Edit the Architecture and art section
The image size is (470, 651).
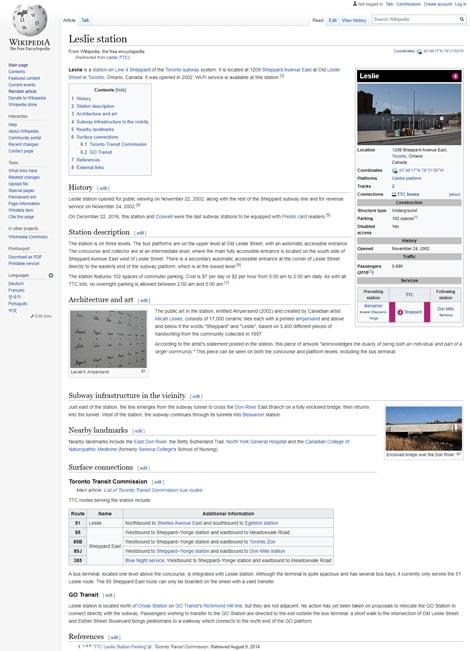[144, 300]
